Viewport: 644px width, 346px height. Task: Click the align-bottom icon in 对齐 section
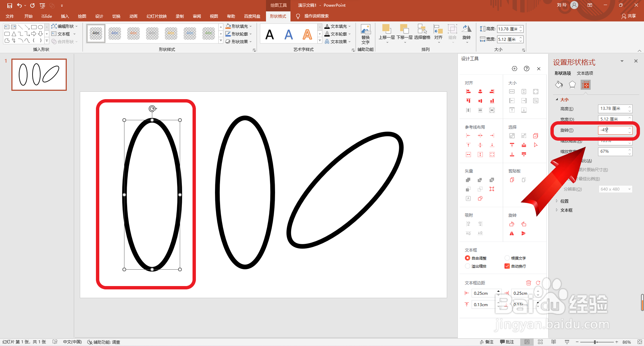(492, 101)
